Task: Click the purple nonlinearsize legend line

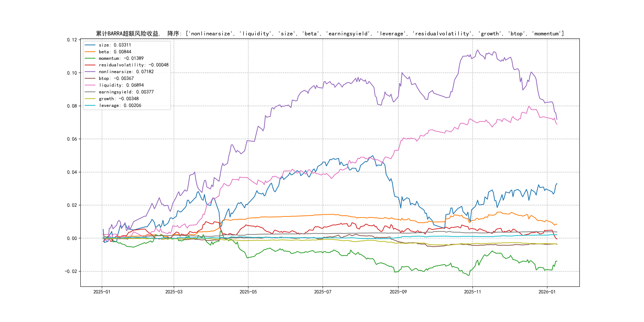Action: (x=90, y=72)
